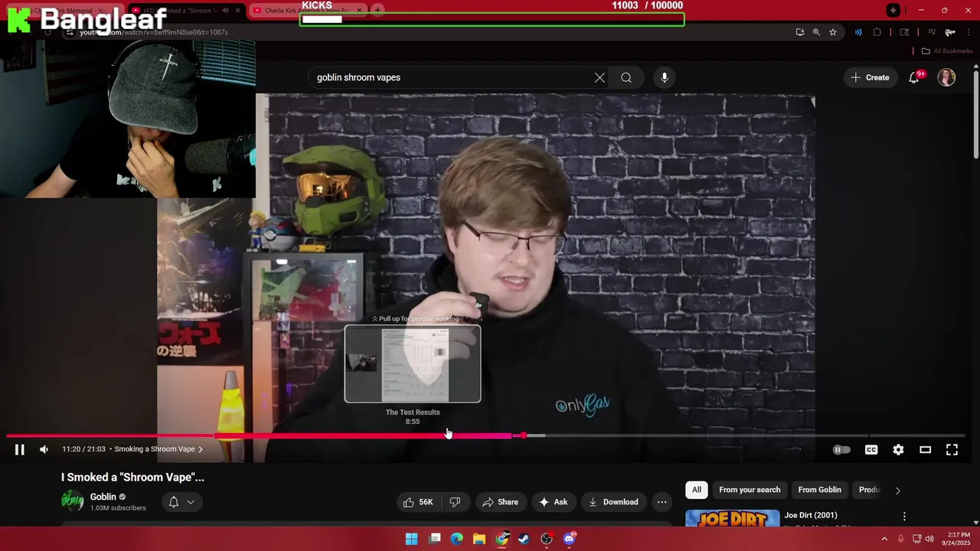The image size is (980, 551).
Task: Select the All filter chip
Action: 697,490
